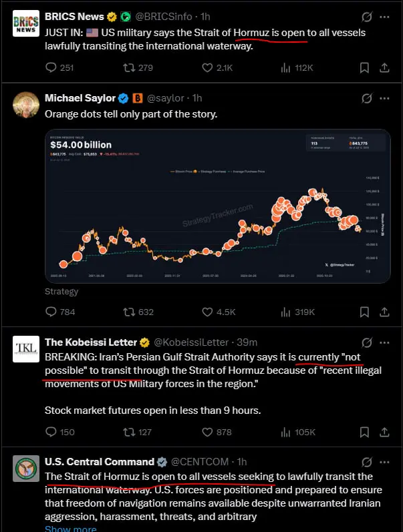Image resolution: width=403 pixels, height=532 pixels.
Task: Open U.S. Central Command account name
Action: point(100,462)
